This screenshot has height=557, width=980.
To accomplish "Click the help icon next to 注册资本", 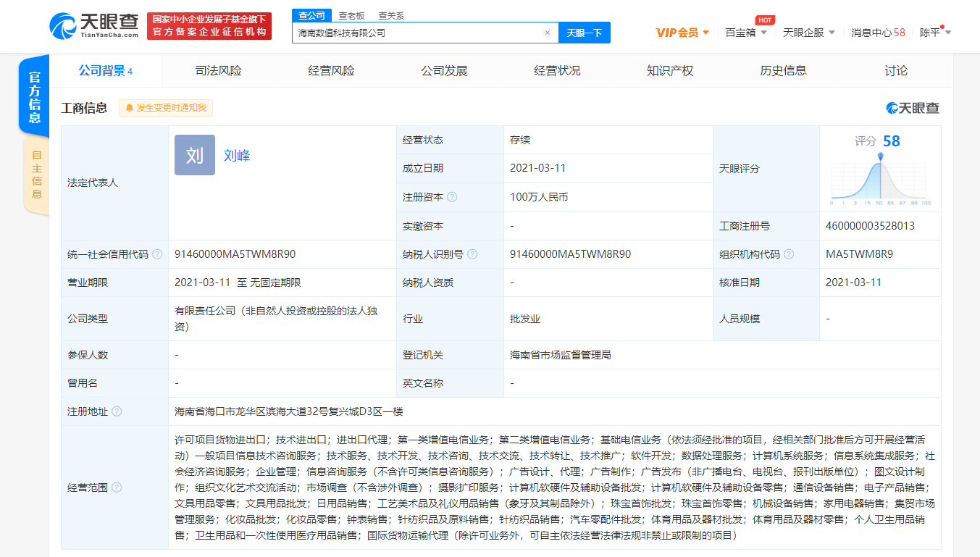I will pos(452,197).
